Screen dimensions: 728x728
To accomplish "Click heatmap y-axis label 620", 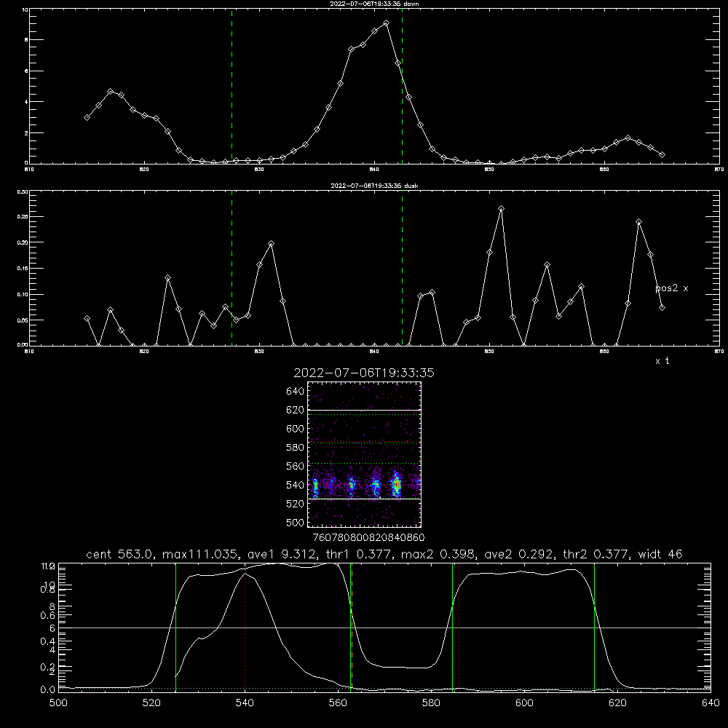I will (295, 410).
